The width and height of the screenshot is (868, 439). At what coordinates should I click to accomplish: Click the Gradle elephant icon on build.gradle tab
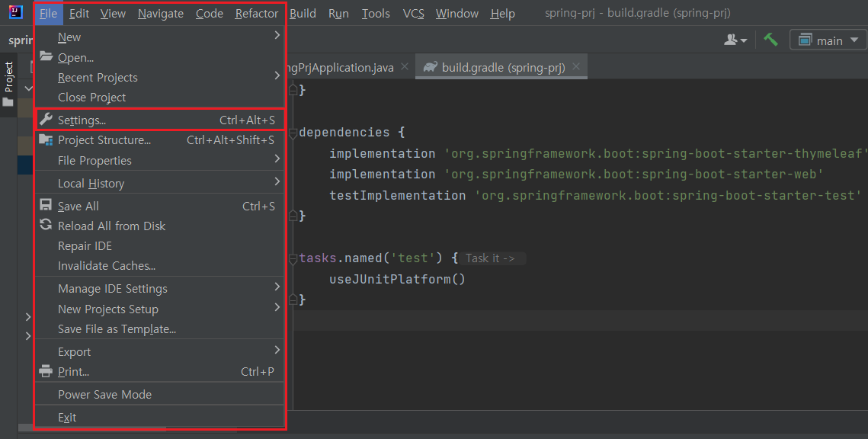pyautogui.click(x=430, y=67)
